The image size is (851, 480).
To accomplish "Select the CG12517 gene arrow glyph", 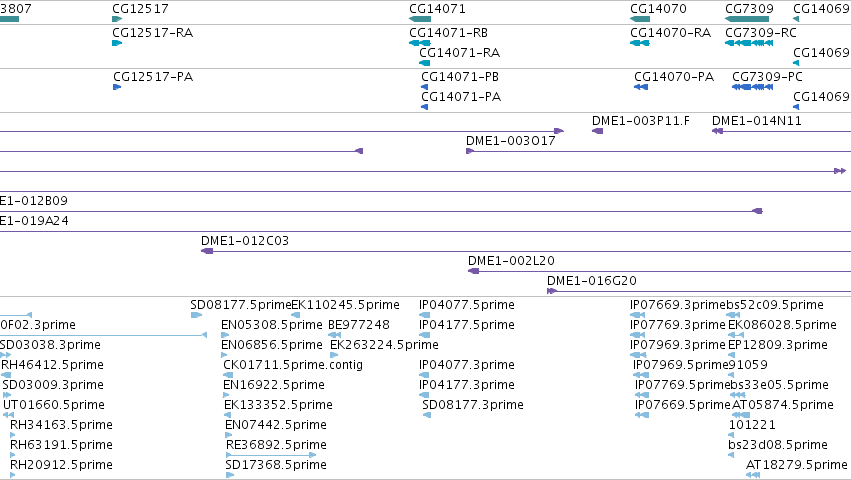I will [x=117, y=19].
